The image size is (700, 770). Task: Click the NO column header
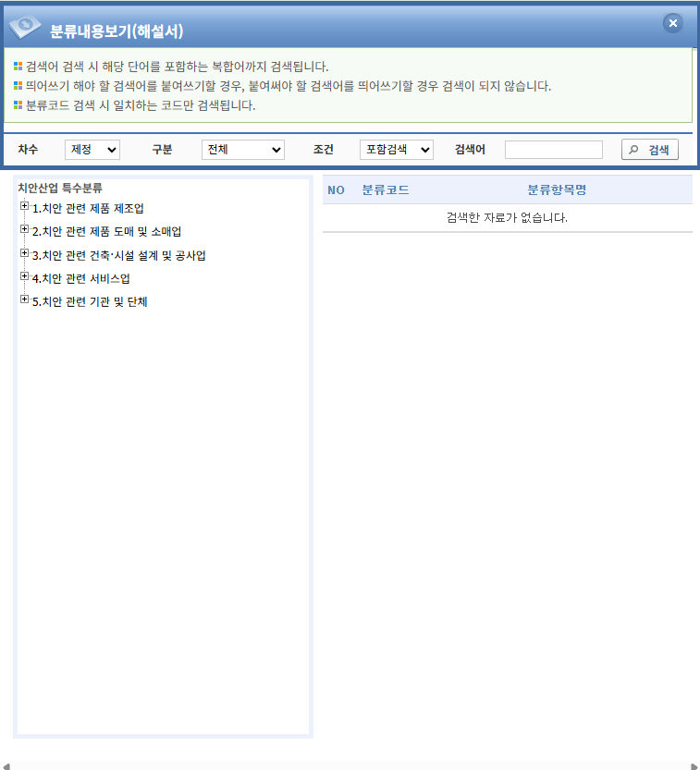[336, 189]
